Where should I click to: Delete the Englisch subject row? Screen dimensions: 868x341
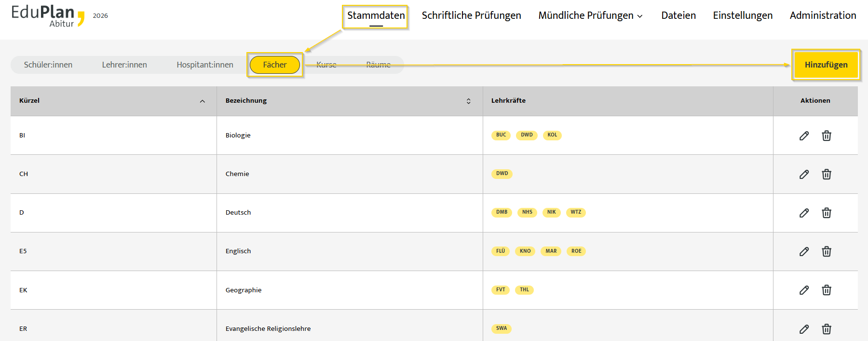(827, 251)
